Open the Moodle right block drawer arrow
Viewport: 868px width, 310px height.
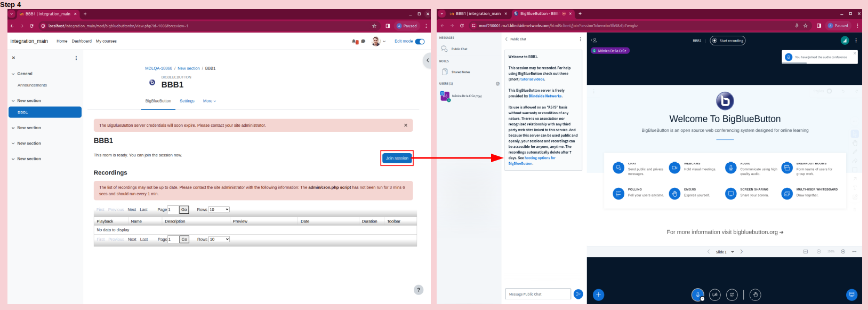pos(428,60)
